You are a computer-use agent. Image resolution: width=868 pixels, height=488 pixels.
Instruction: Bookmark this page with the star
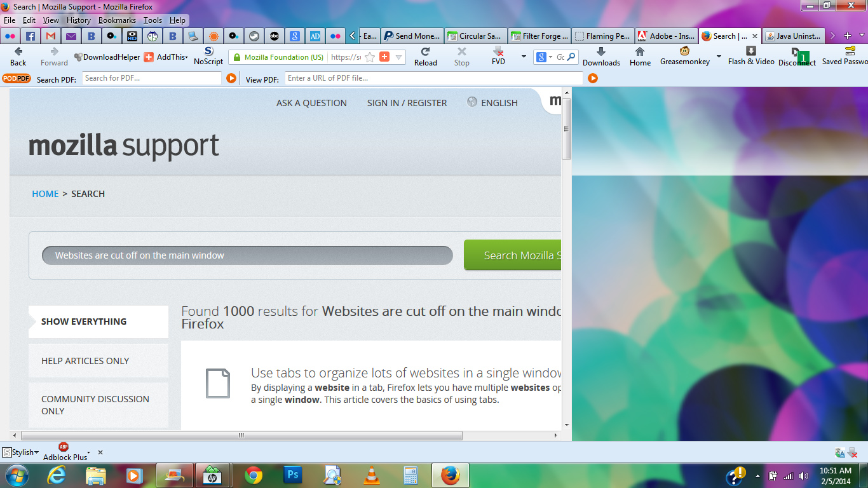point(370,57)
